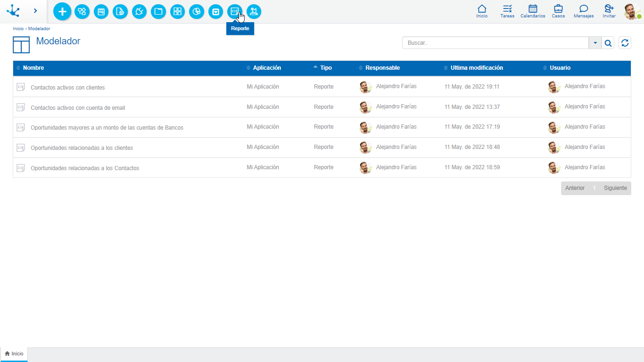Click the Anterior pagination button
Image resolution: width=644 pixels, height=362 pixels.
click(x=575, y=188)
